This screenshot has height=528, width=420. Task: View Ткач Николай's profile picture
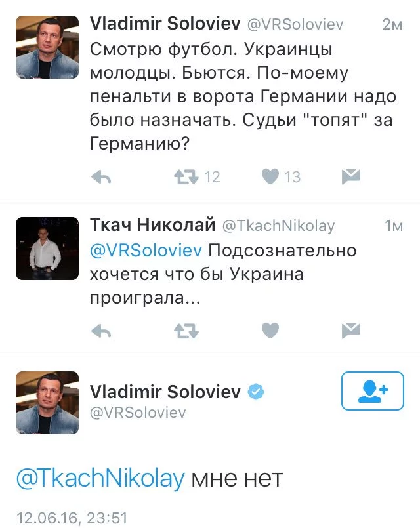point(47,248)
